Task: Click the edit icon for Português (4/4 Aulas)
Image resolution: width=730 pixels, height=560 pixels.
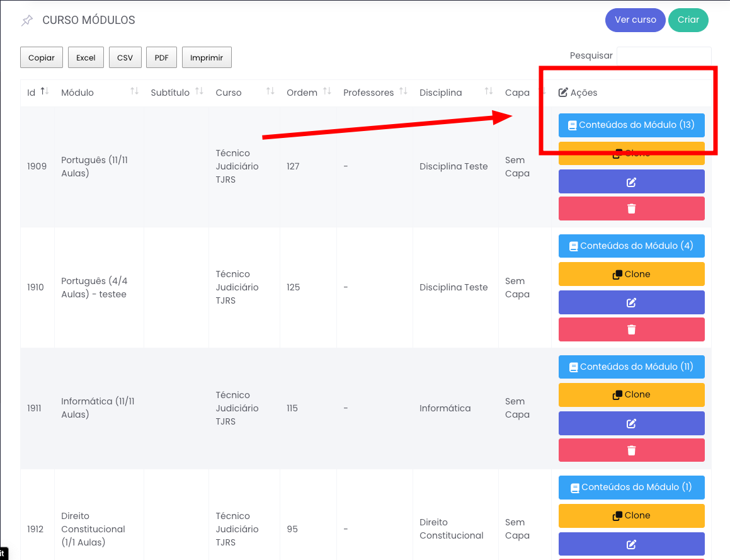Action: [631, 302]
